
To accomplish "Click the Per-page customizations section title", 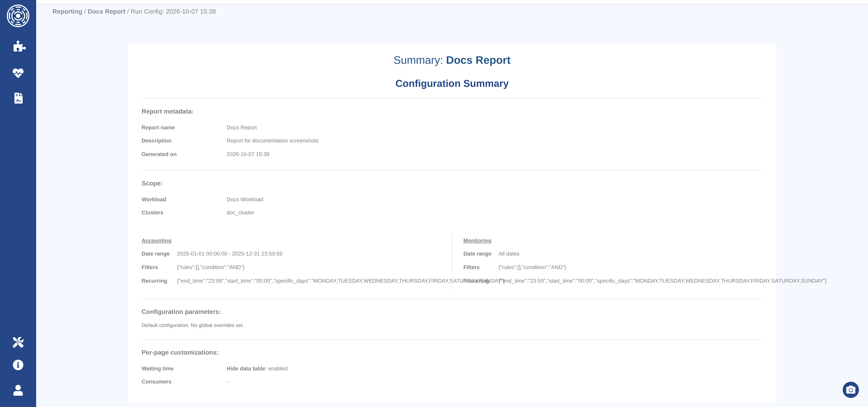I will [180, 353].
